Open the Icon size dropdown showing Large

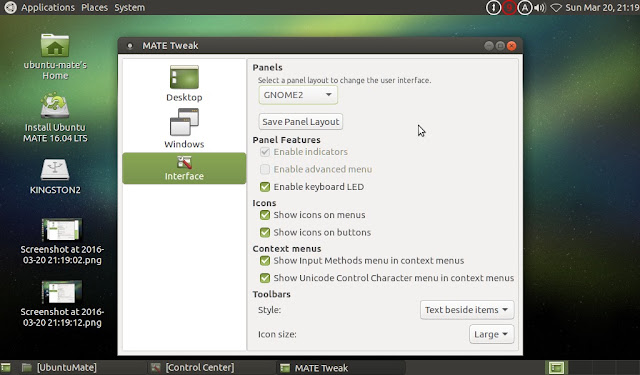[491, 335]
